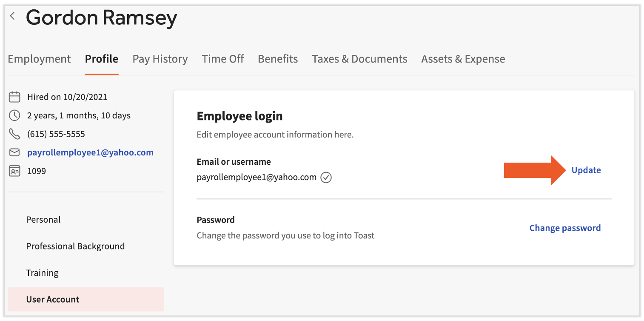644x321 pixels.
Task: Go to the Benefits tab
Action: click(278, 59)
